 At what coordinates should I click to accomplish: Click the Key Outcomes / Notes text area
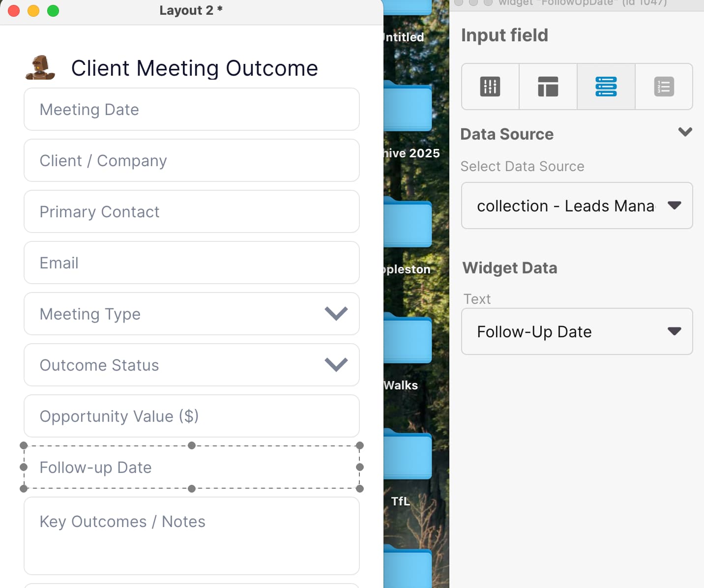pos(192,535)
